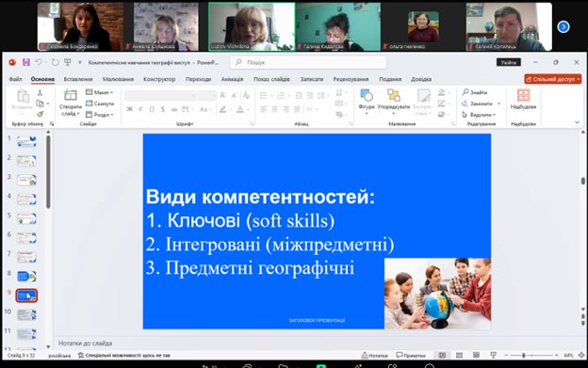Open the Customize Quick Access Toolbar arrow
This screenshot has width=588, height=368.
coord(79,62)
